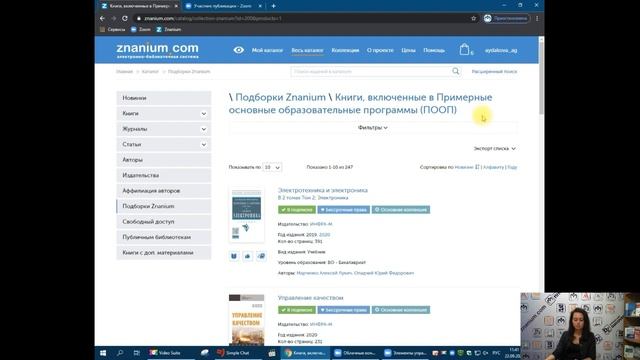640x360 pixels.
Task: Sort the list by Году
Action: pos(512,167)
